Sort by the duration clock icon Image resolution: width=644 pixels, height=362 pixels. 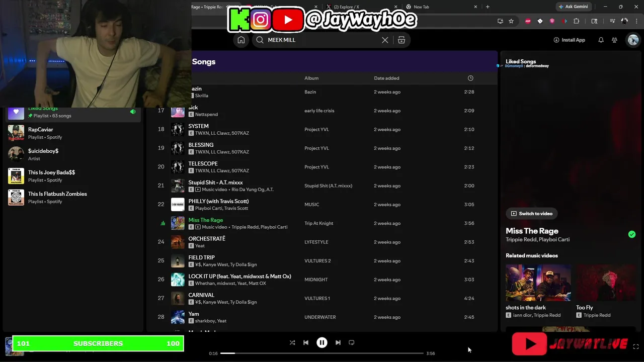pyautogui.click(x=470, y=78)
